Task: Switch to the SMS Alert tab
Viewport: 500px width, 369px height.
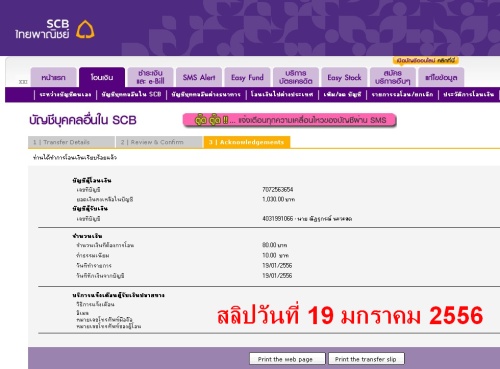Action: pos(199,77)
